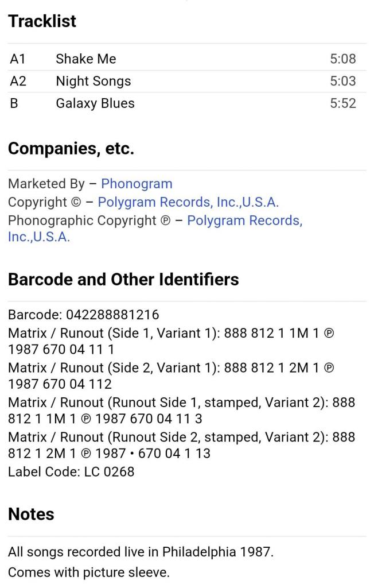Image resolution: width=374 pixels, height=588 pixels.
Task: Click the Notes section heading
Action: point(31,514)
